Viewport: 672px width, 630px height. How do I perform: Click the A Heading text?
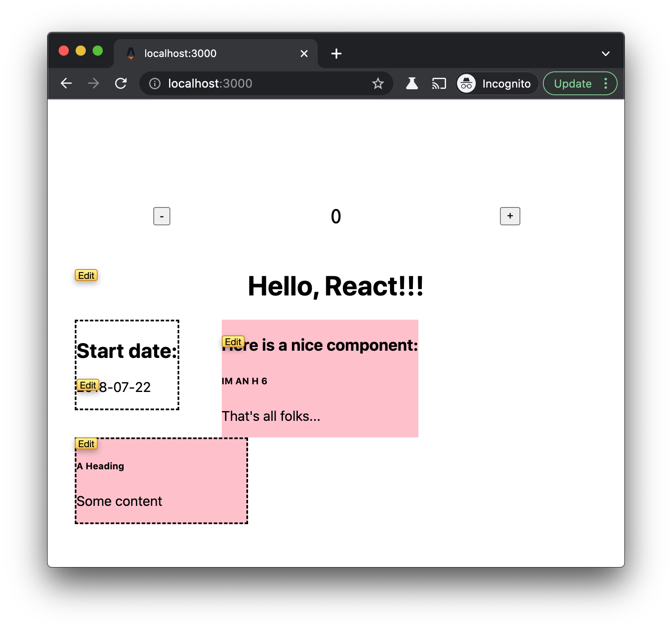coord(100,466)
